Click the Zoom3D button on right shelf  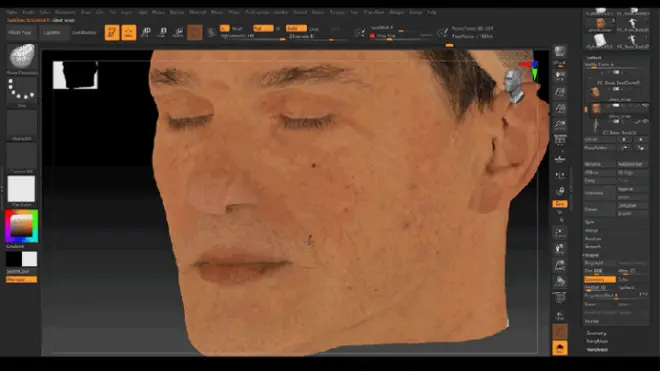[560, 265]
